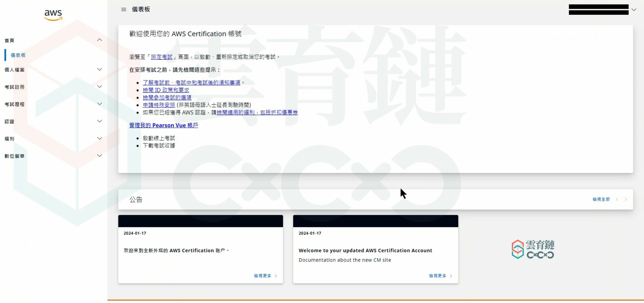Click the 啟動線上考試 text

click(159, 138)
